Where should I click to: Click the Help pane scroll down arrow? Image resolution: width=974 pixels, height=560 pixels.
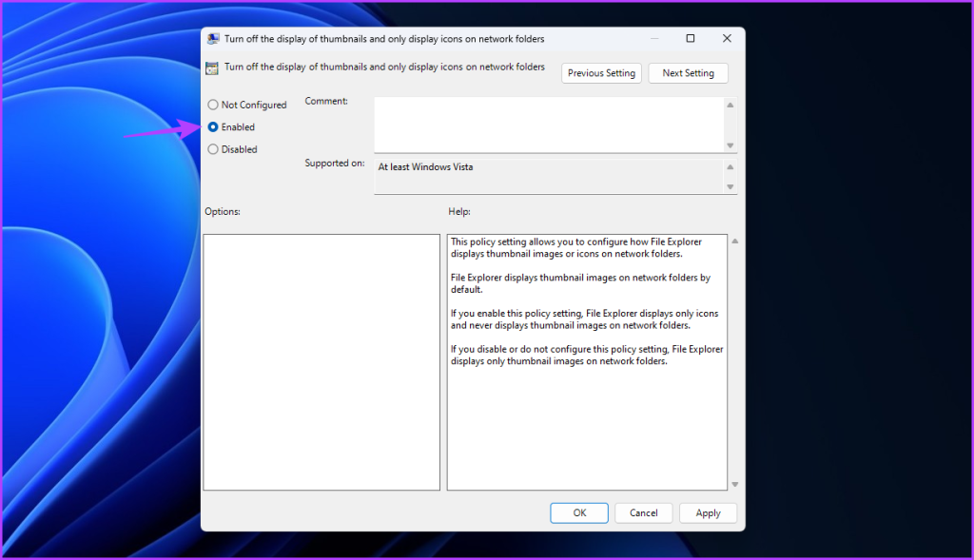[735, 484]
